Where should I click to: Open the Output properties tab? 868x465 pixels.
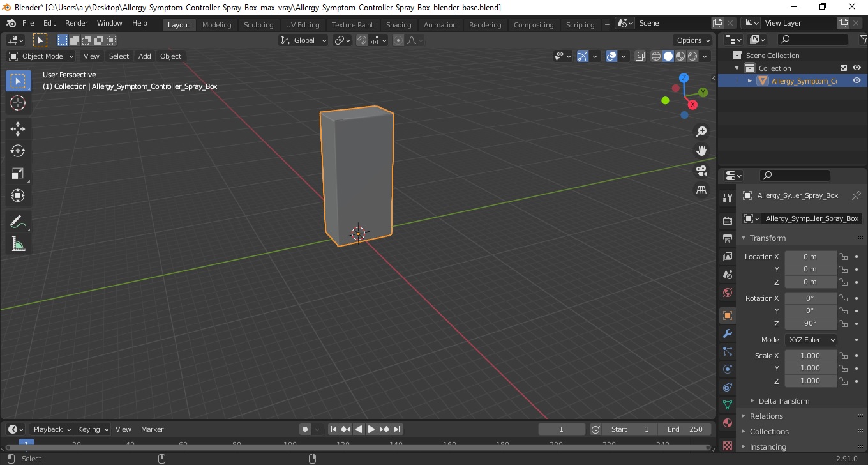(x=727, y=238)
